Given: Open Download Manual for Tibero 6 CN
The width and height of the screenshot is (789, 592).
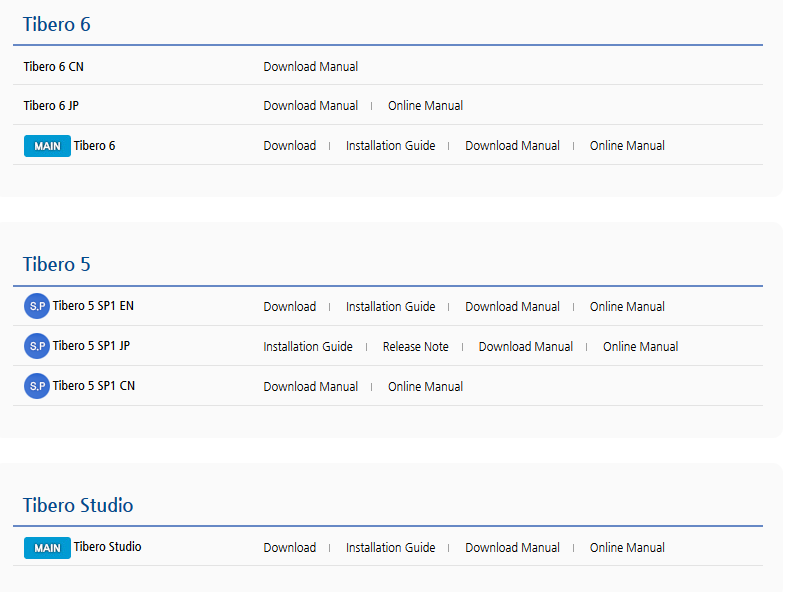Looking at the screenshot, I should [310, 66].
